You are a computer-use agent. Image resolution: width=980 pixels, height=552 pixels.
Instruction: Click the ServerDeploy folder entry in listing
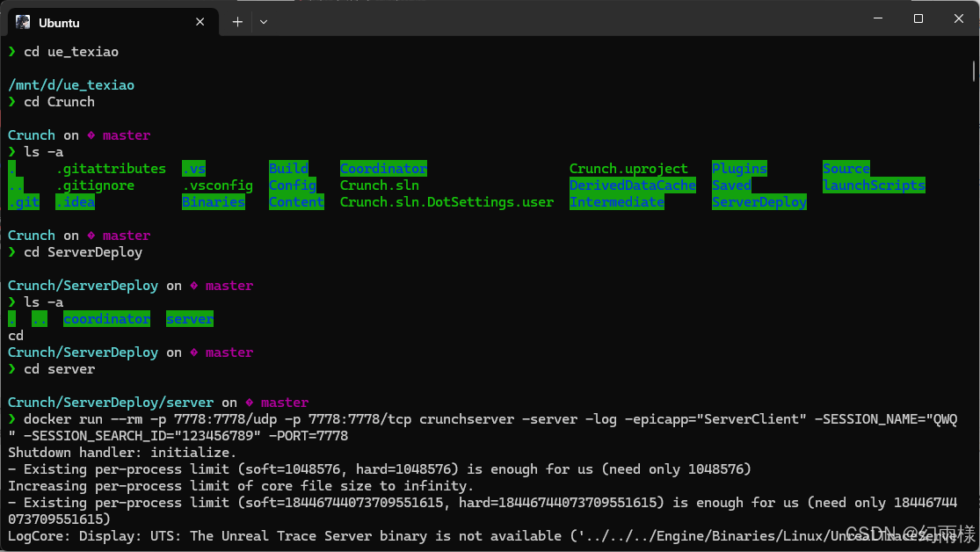point(759,202)
